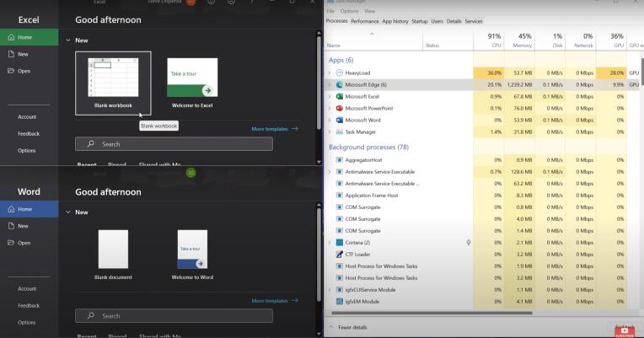Open the View menu in Task Manager
644x338 pixels.
(x=370, y=11)
